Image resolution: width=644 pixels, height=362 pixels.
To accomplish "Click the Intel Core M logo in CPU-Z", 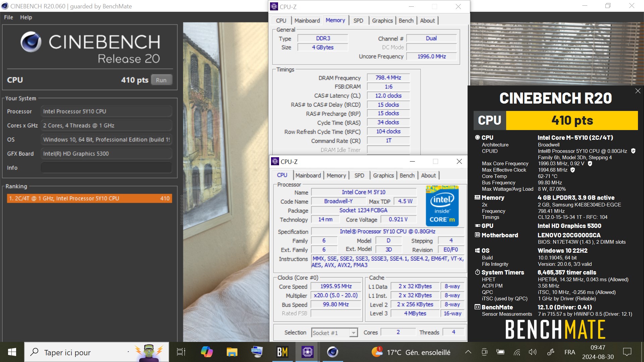I will (442, 205).
